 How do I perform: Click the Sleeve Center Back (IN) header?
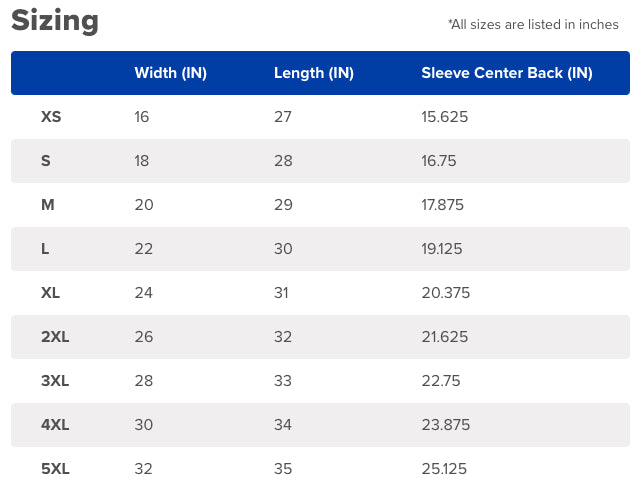[x=507, y=73]
